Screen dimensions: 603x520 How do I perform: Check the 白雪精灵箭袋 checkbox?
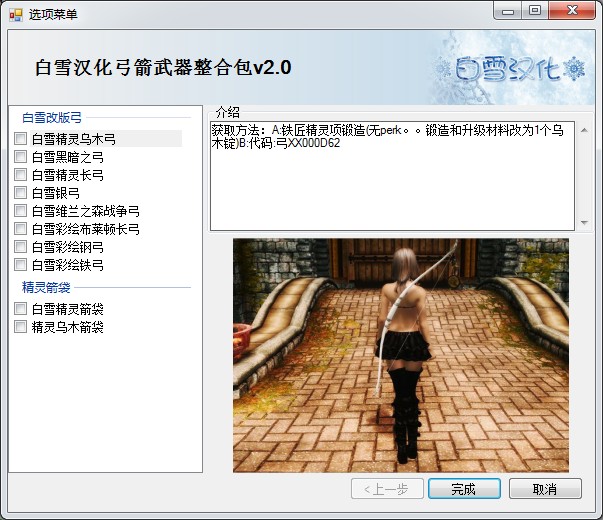point(20,309)
